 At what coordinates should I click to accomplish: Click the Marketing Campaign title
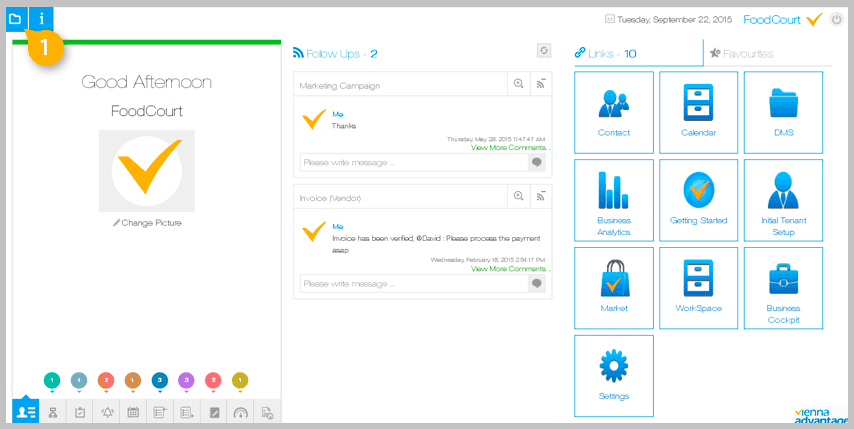click(x=340, y=86)
